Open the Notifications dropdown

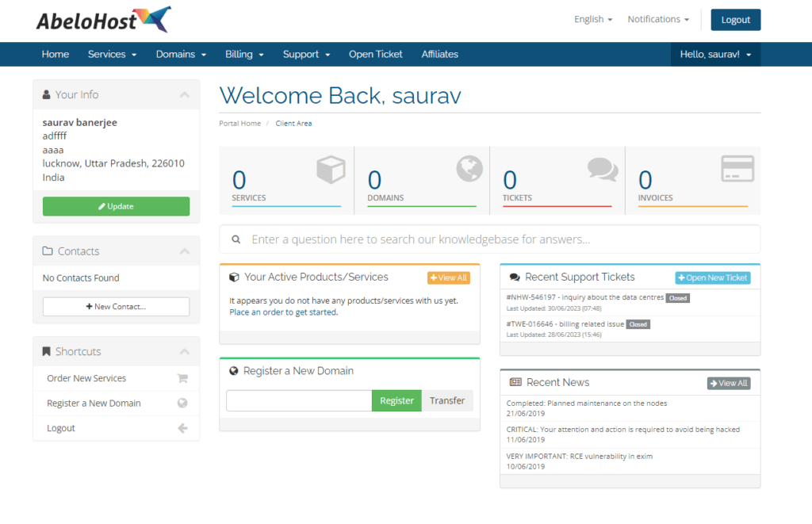(657, 18)
